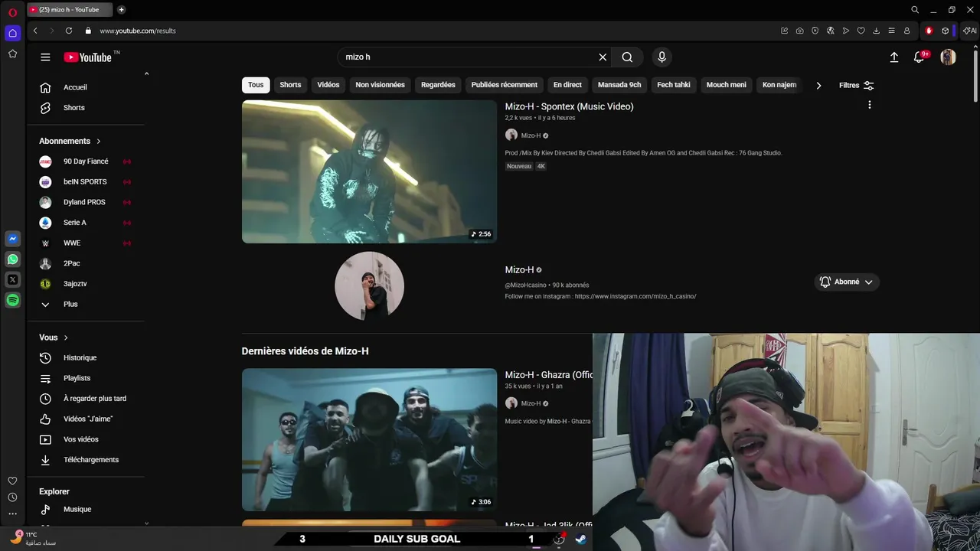Screen dimensions: 980x551
Task: Select the Tous filter chip
Action: click(x=256, y=85)
